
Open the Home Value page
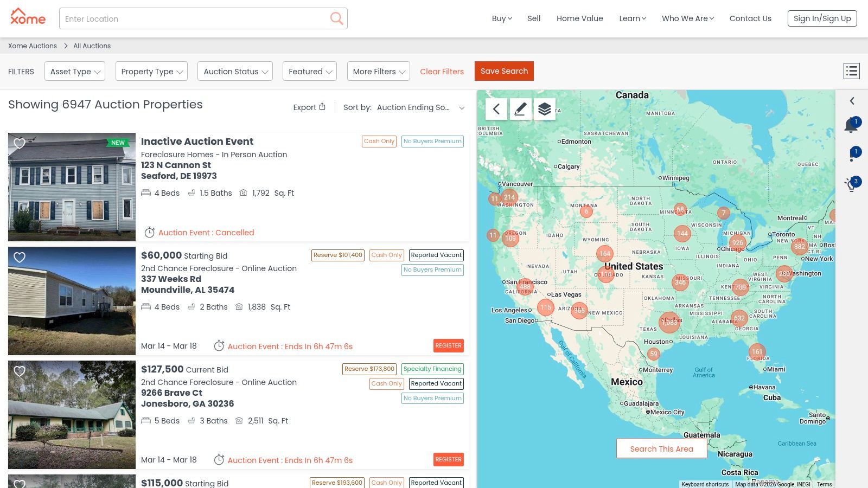click(x=579, y=18)
